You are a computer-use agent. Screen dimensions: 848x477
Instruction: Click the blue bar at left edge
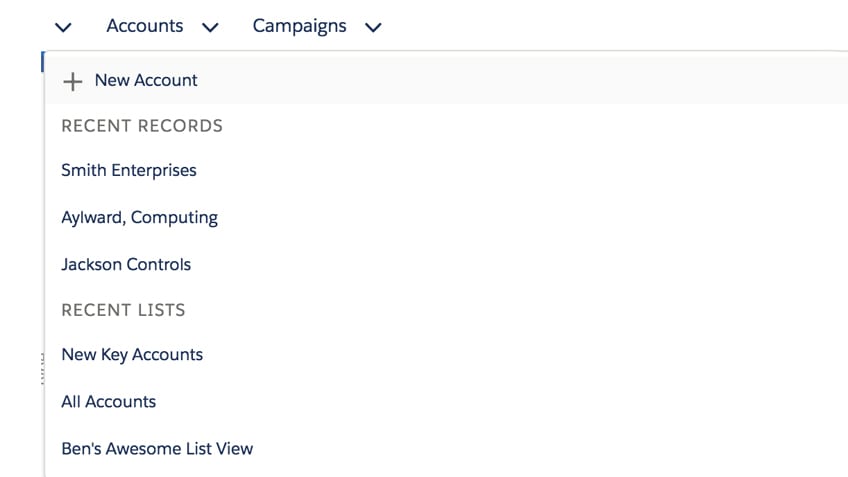pos(42,62)
